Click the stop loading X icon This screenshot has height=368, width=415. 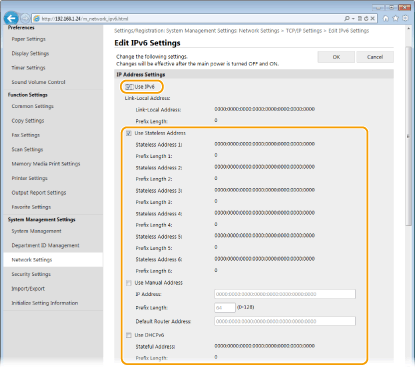[x=373, y=19]
